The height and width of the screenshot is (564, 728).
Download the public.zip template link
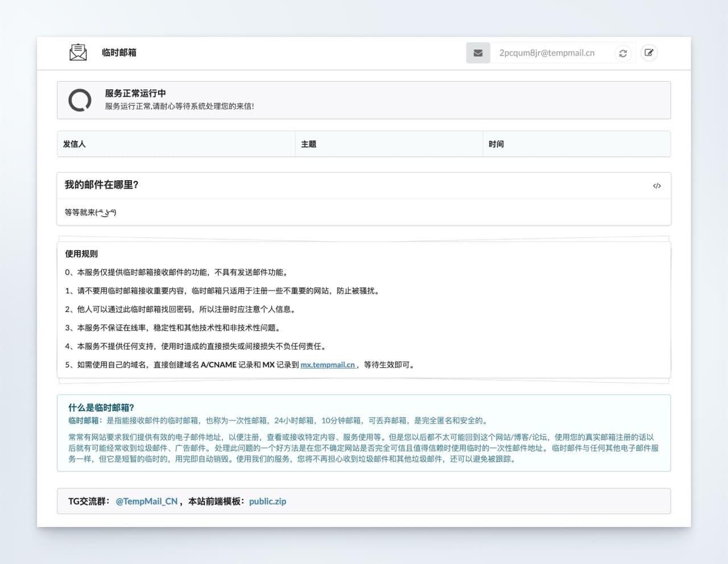(267, 501)
